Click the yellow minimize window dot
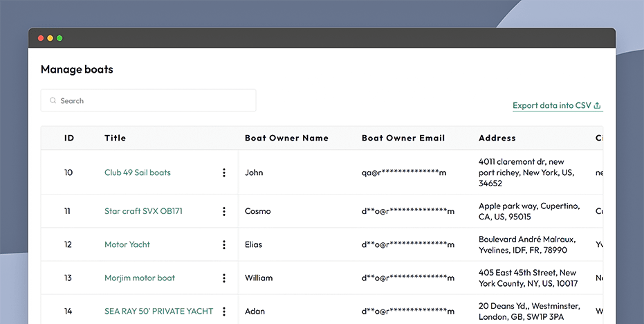644x324 pixels. click(x=50, y=38)
